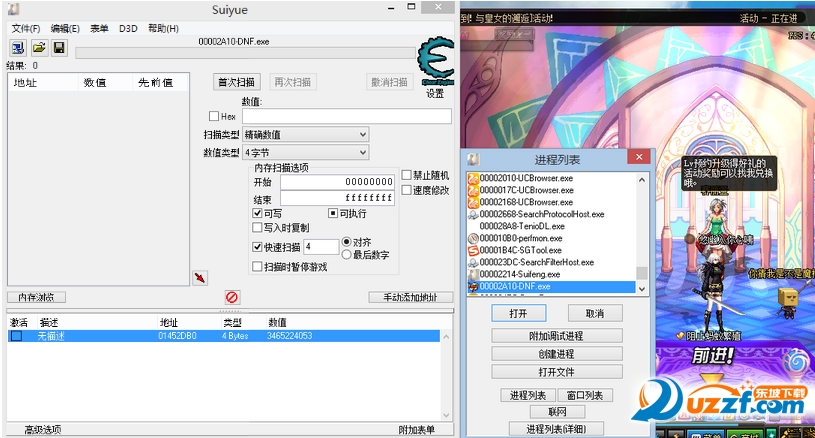Viewport: 815px width, 438px height.
Task: Open the 文件(F) menu
Action: click(26, 29)
